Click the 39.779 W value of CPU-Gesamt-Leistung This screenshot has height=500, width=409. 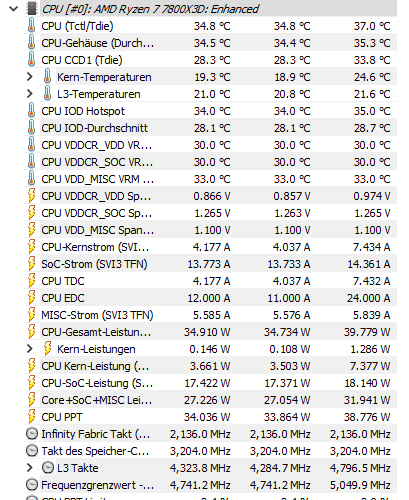[367, 332]
